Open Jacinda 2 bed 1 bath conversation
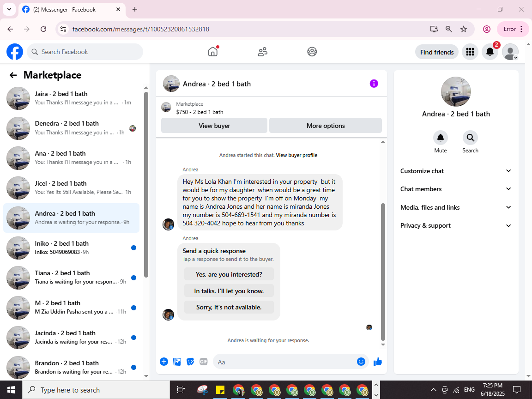This screenshot has height=399, width=532. coord(71,337)
